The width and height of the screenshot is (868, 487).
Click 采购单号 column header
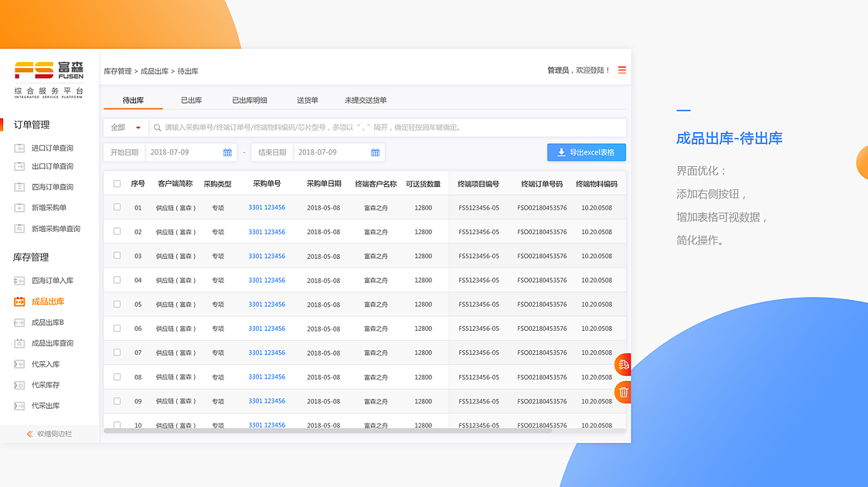point(267,184)
